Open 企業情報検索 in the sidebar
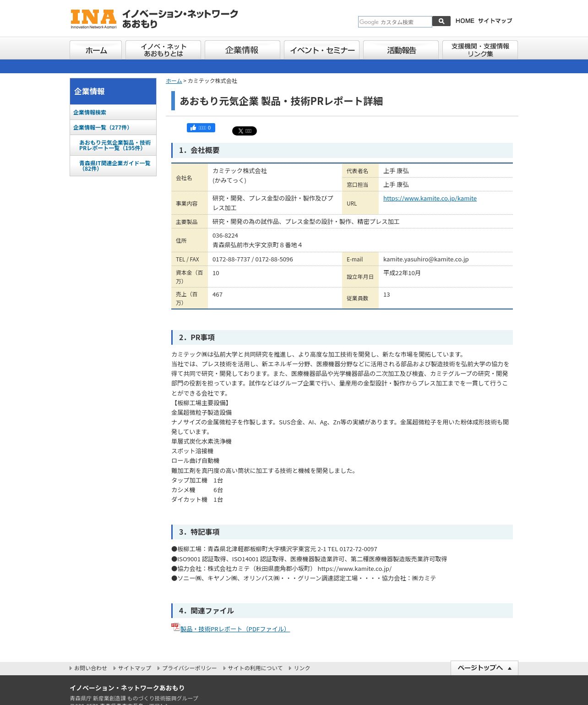This screenshot has height=705, width=588. (x=113, y=112)
